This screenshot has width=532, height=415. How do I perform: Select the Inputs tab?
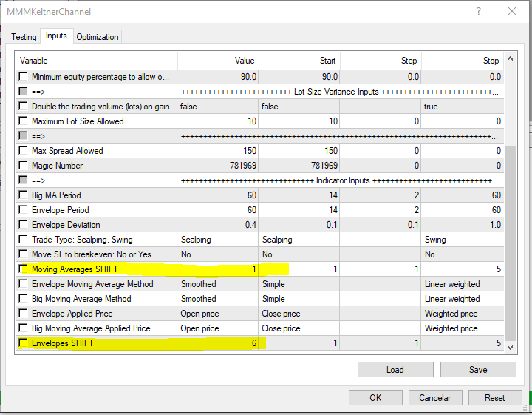point(56,36)
